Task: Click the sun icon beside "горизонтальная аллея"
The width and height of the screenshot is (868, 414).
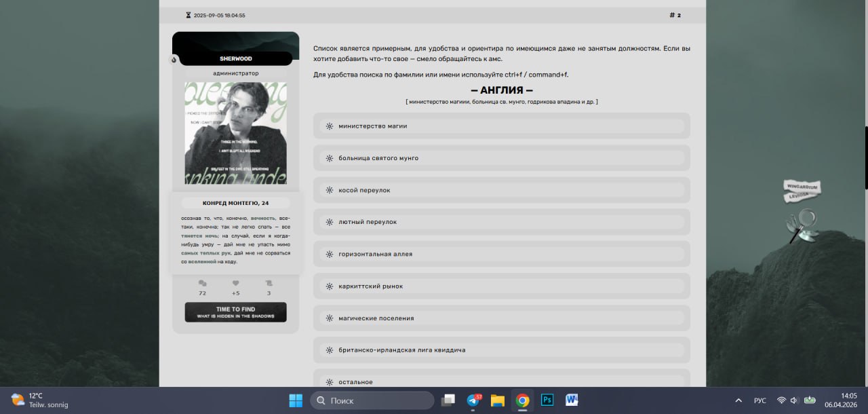Action: 329,254
